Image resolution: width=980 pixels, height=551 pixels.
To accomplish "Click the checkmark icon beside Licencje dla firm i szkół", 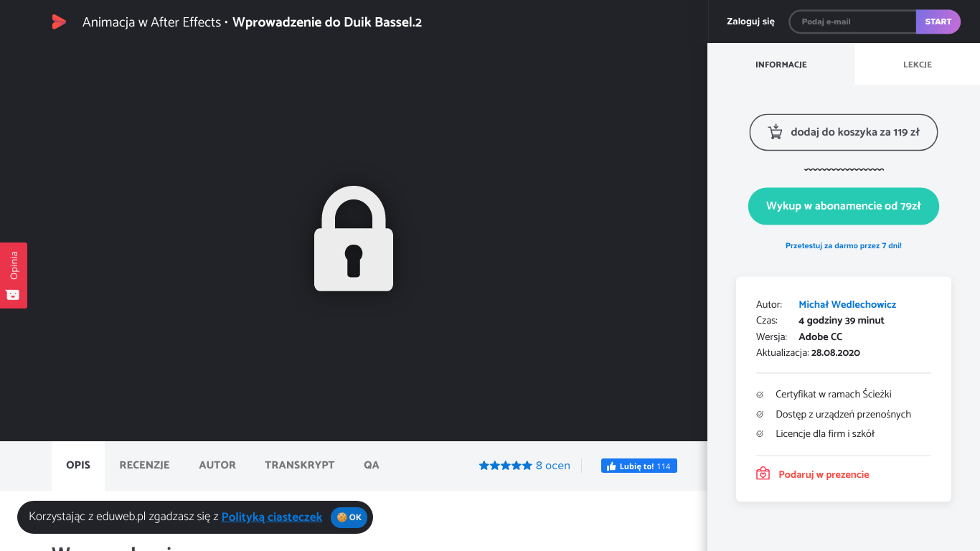I will click(x=760, y=434).
